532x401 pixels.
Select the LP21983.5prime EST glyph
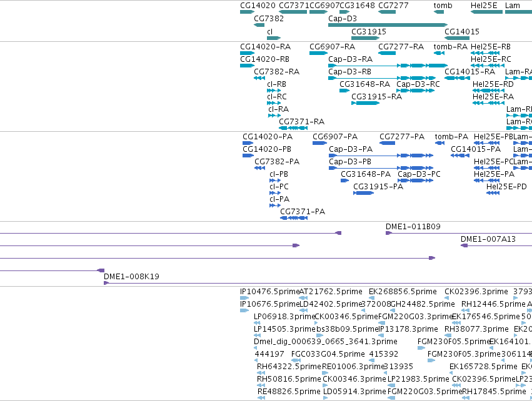pyautogui.click(x=391, y=386)
